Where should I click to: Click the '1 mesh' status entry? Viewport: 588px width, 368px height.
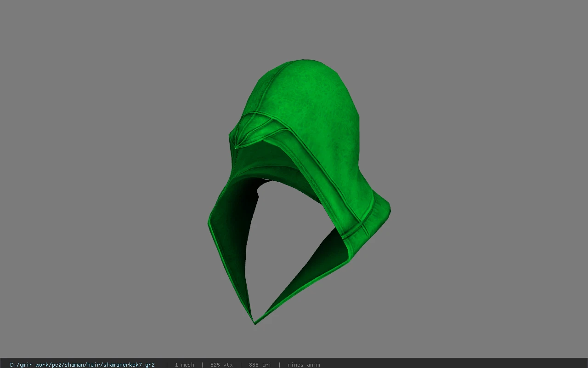pos(184,365)
